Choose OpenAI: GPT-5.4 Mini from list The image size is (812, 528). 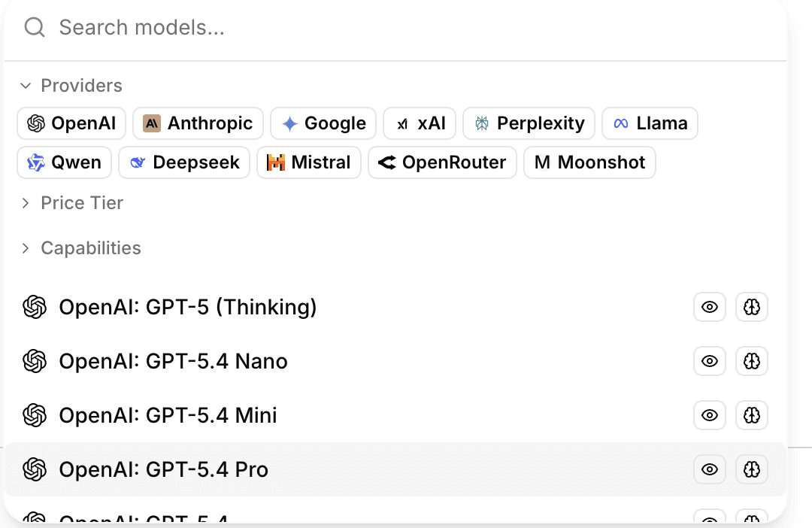point(168,415)
